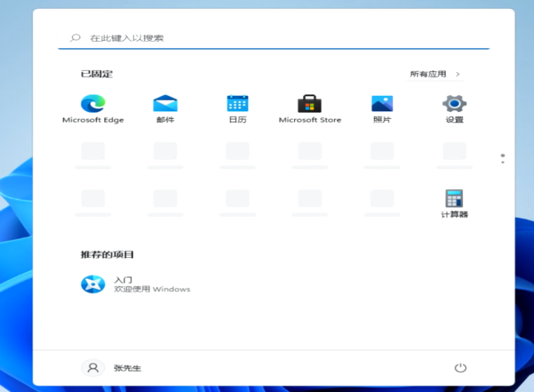Click the 推荐的项目 section heading
534x392 pixels.
point(107,254)
